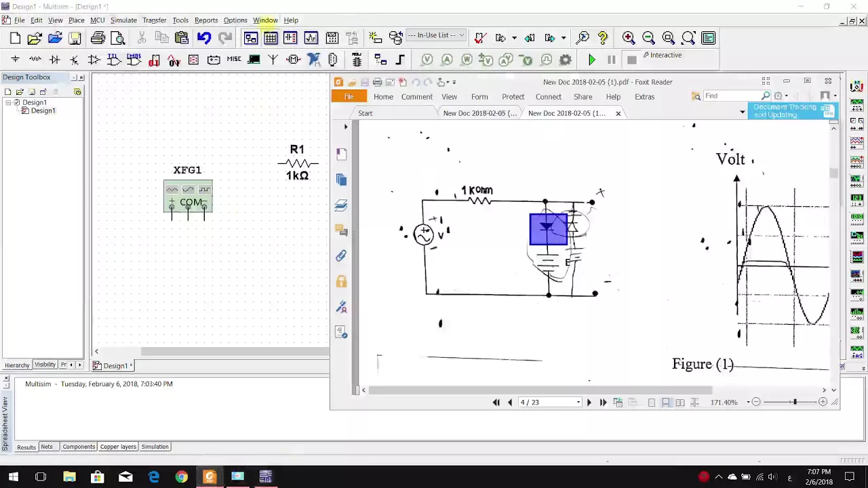
Task: Run the simulation with green play button
Action: point(591,60)
